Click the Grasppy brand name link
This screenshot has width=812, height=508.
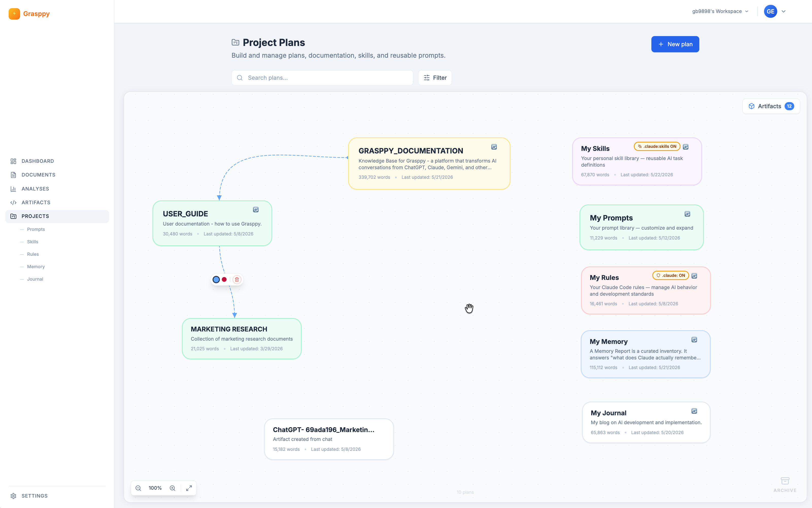(36, 14)
